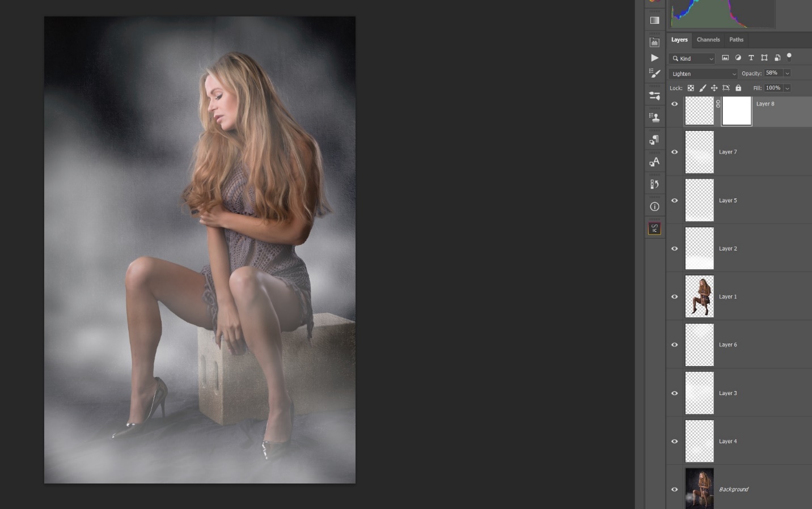Open the Character Styles panel icon
Viewport: 812px width, 509px height.
coord(654,162)
